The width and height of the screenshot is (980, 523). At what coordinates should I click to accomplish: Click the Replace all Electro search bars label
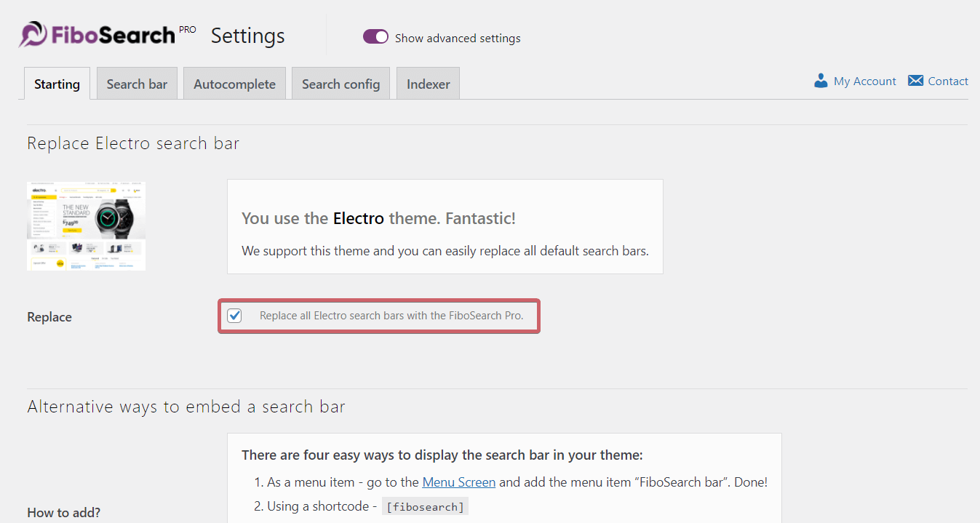point(391,316)
